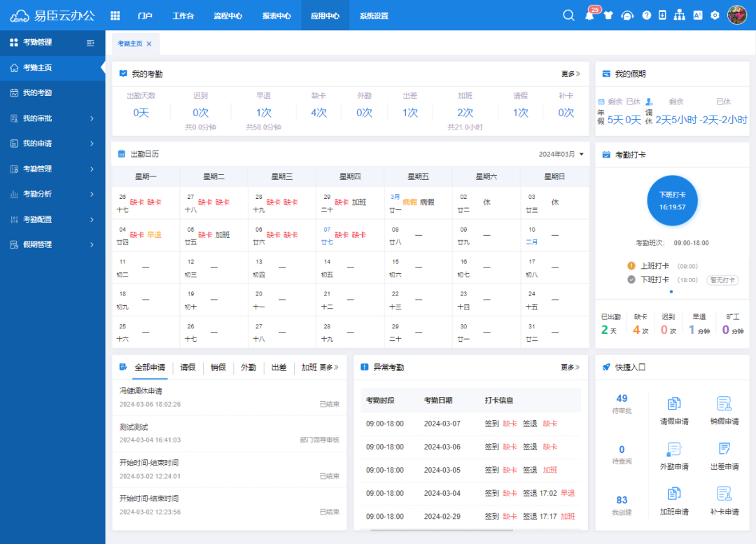
Task: Switch to 外勤 application tab
Action: click(248, 368)
